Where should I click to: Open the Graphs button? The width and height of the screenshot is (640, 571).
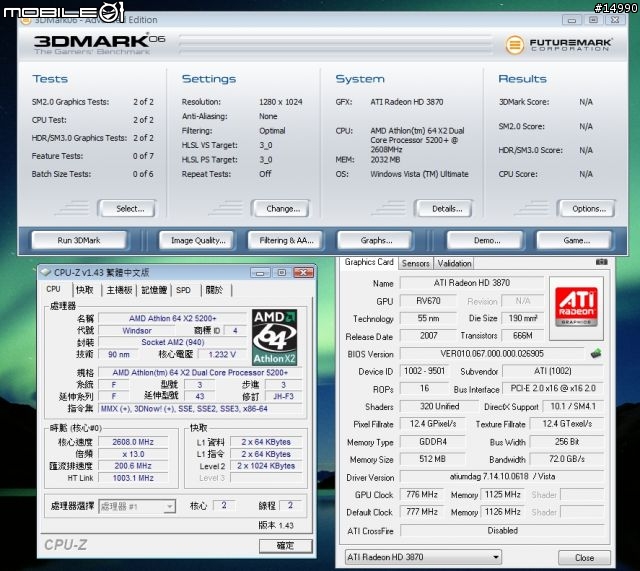pos(376,240)
